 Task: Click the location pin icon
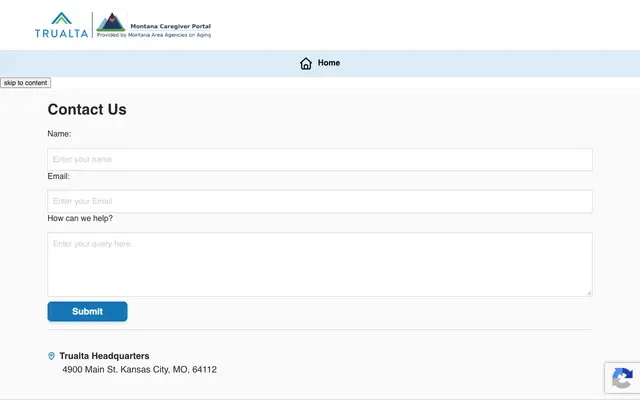[x=51, y=356]
